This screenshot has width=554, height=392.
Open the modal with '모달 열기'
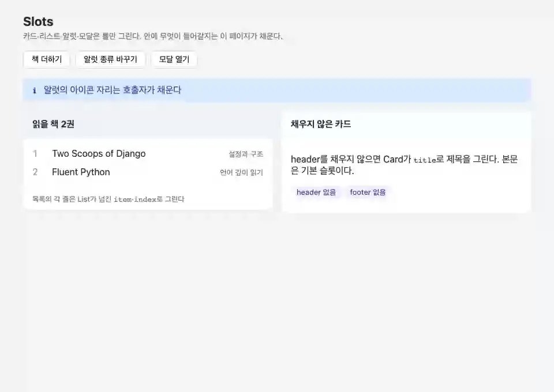point(174,59)
